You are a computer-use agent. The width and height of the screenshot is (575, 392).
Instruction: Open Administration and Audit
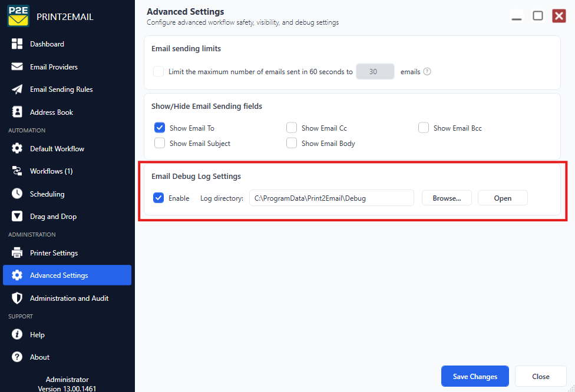pyautogui.click(x=67, y=298)
